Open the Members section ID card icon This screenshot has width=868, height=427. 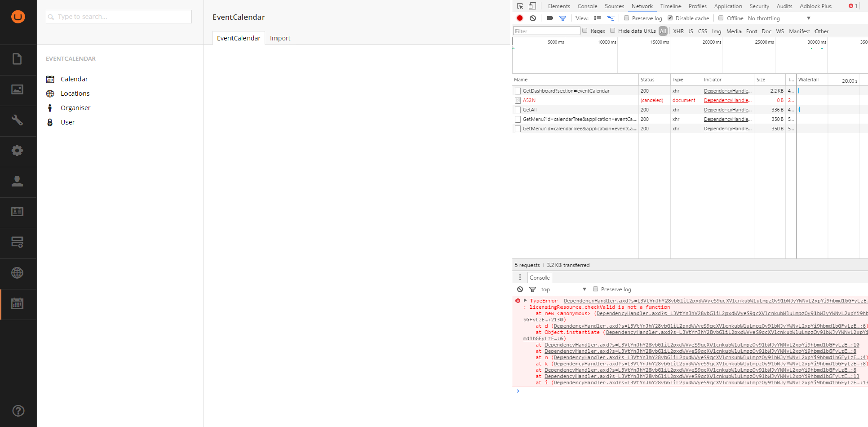point(17,212)
